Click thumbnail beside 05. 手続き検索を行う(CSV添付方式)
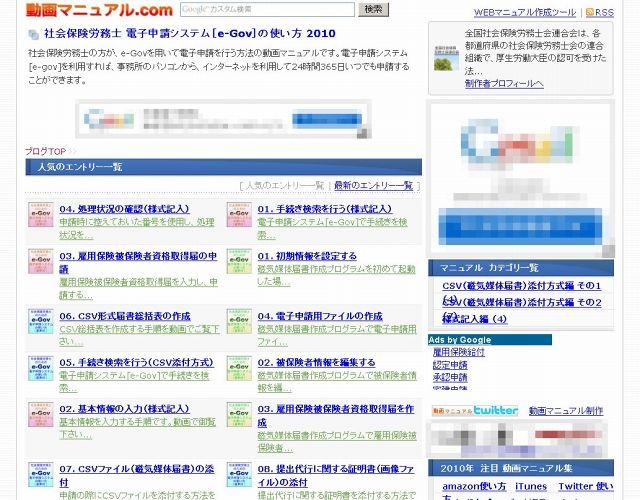The width and height of the screenshot is (640, 500). pyautogui.click(x=40, y=368)
